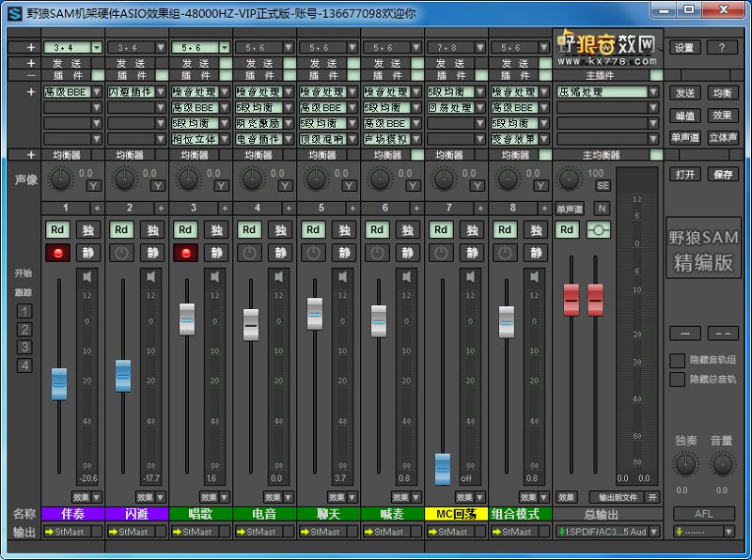Click the question mark help button
752x560 pixels.
722,48
